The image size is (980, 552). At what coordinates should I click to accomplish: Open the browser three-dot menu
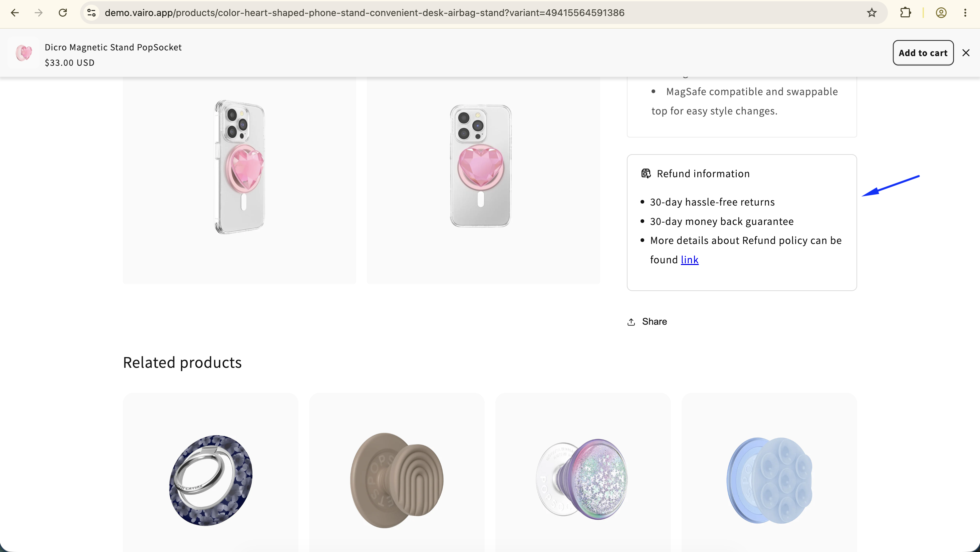(x=965, y=13)
